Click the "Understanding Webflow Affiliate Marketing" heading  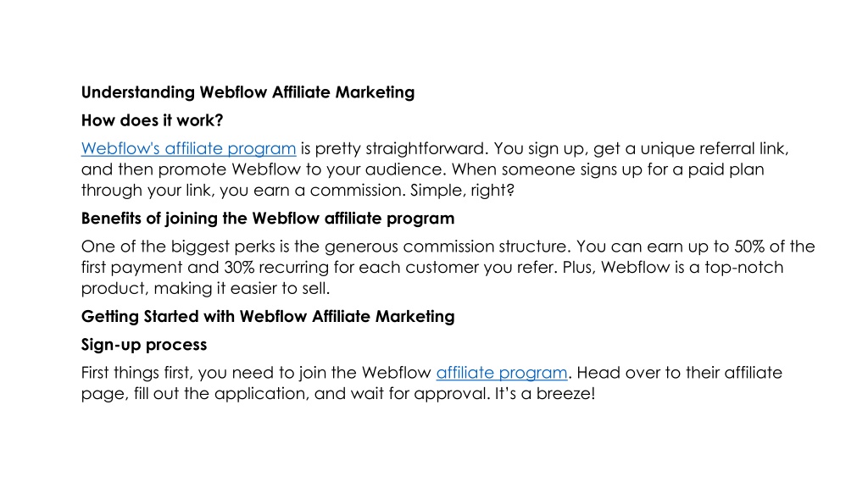(248, 92)
